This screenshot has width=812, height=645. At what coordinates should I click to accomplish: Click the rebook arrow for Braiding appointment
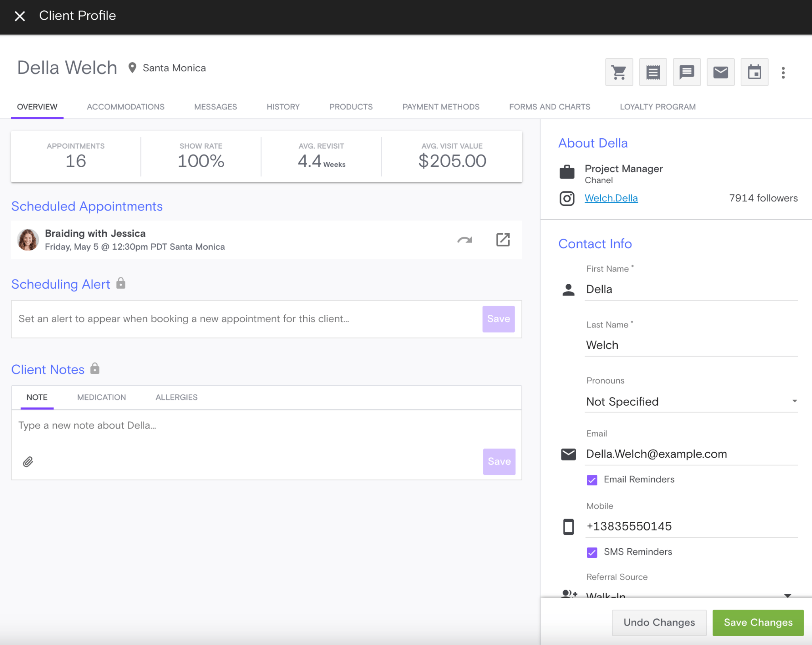pos(465,240)
